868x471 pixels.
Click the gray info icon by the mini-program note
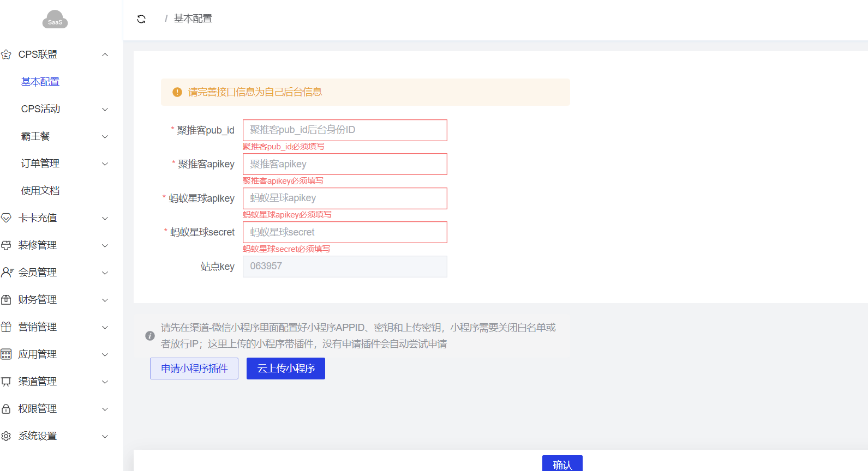[x=150, y=336]
